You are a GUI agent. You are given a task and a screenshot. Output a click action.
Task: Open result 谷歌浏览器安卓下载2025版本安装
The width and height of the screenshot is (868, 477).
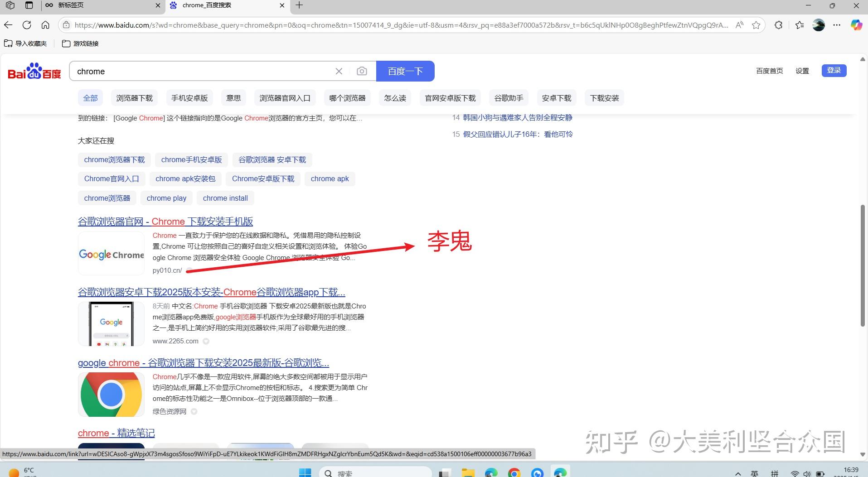(212, 292)
